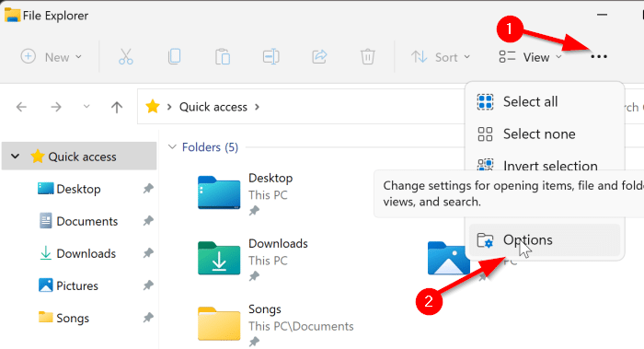Click the Copy icon in toolbar

(174, 57)
